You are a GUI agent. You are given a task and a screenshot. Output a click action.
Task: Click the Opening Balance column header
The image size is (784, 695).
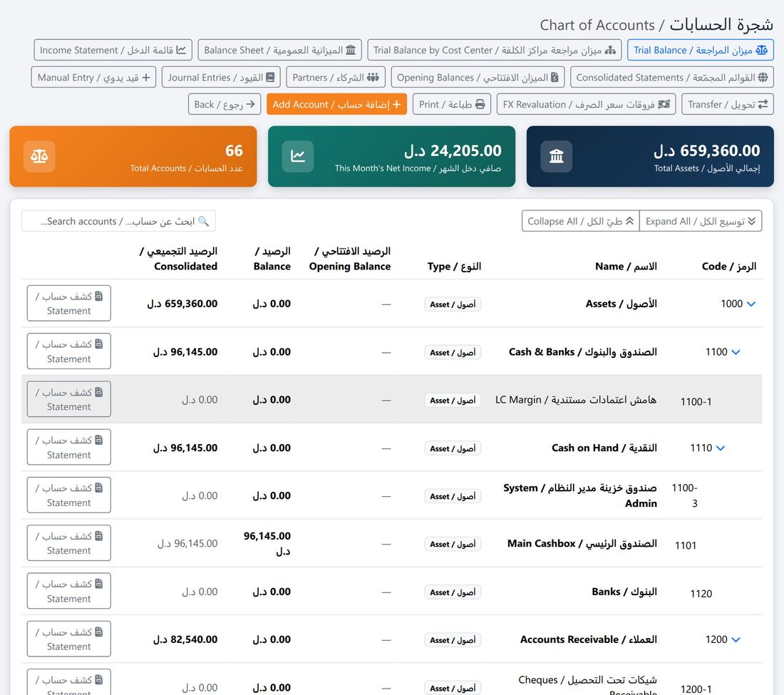[350, 259]
